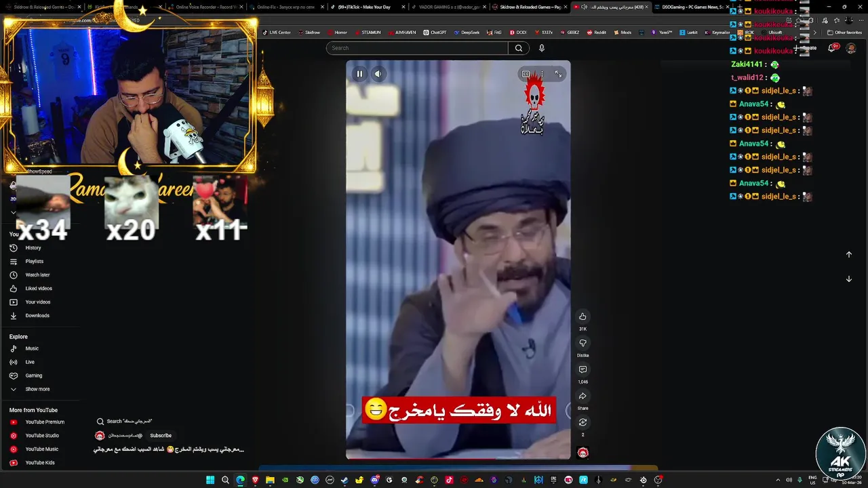This screenshot has height=488, width=868.
Task: Open TikTok app from the taskbar
Action: click(x=449, y=480)
